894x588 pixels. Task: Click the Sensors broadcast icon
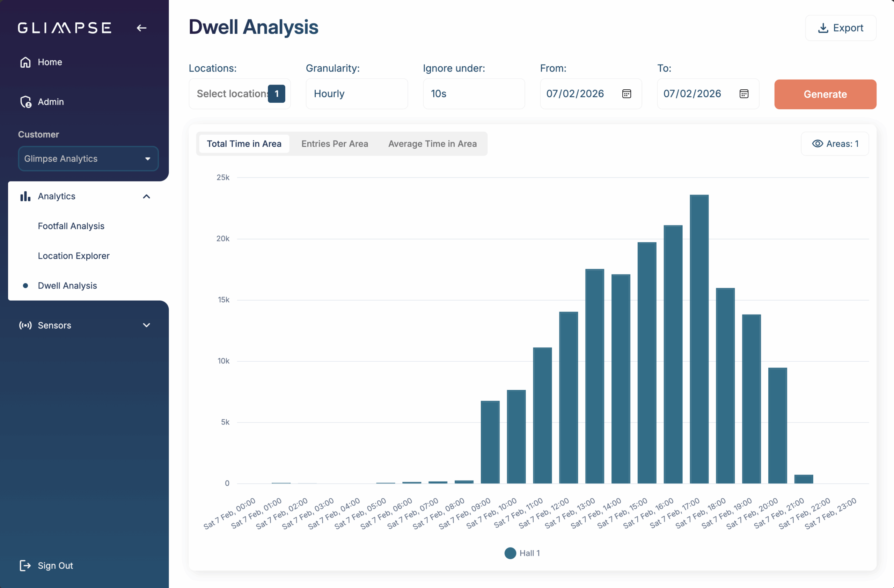coord(25,325)
